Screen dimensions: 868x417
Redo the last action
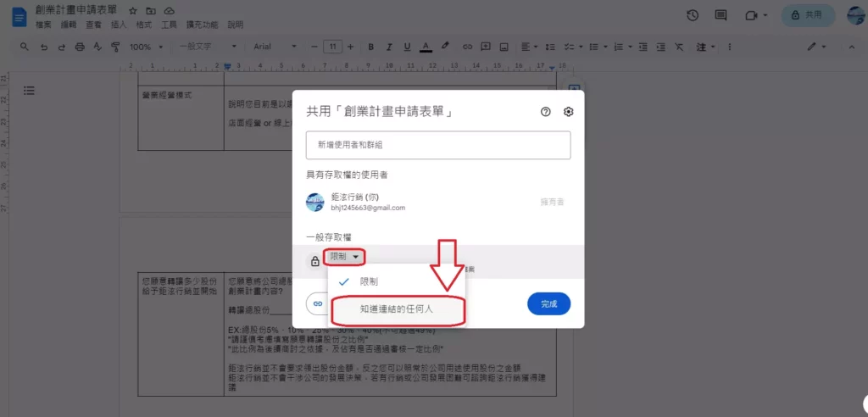pyautogui.click(x=61, y=47)
